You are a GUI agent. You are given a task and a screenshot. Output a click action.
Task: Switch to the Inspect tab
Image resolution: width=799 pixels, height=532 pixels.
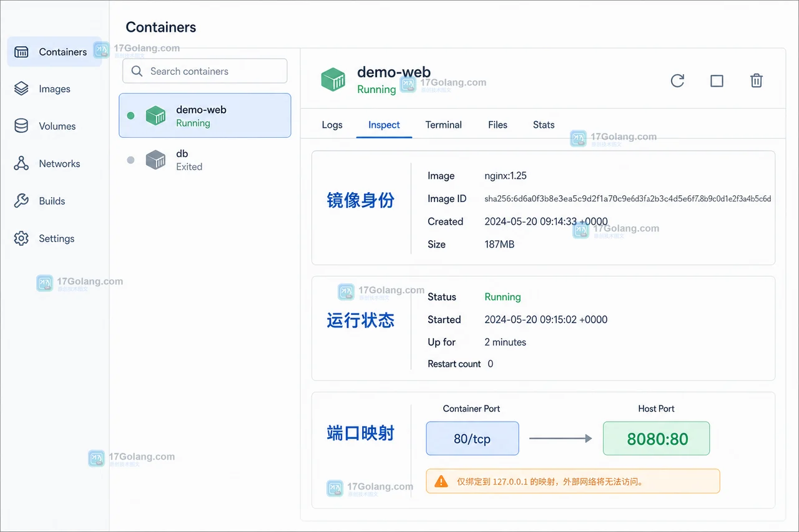tap(384, 125)
